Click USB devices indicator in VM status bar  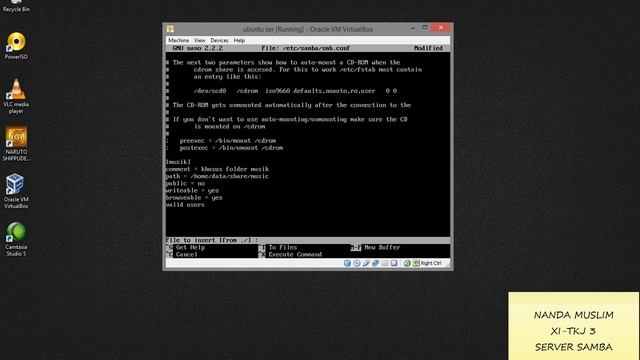tap(366, 263)
